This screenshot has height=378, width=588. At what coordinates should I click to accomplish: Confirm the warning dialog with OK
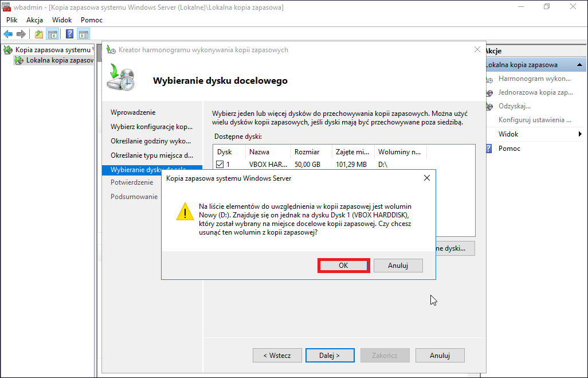point(343,266)
